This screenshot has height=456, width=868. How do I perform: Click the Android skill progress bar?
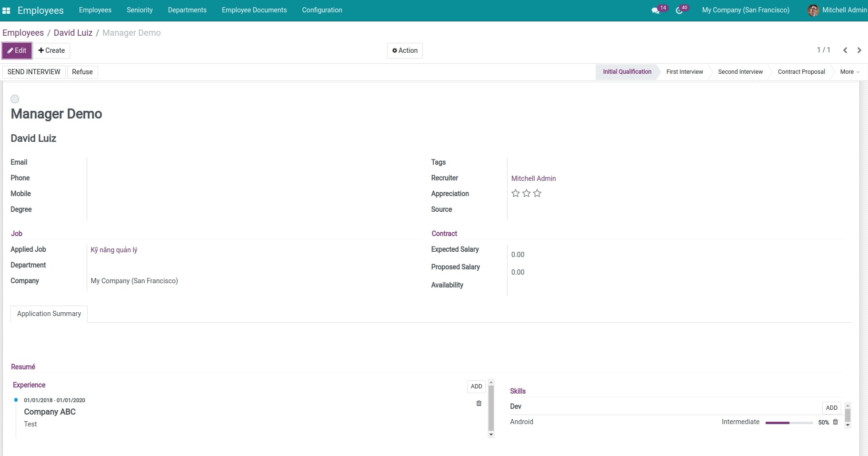coord(788,423)
